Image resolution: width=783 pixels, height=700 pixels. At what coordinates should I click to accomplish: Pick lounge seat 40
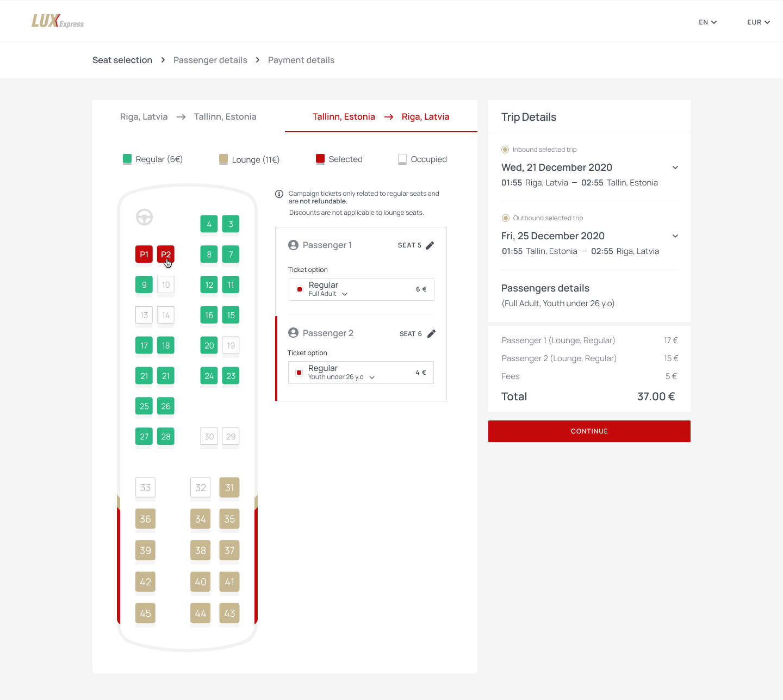201,582
